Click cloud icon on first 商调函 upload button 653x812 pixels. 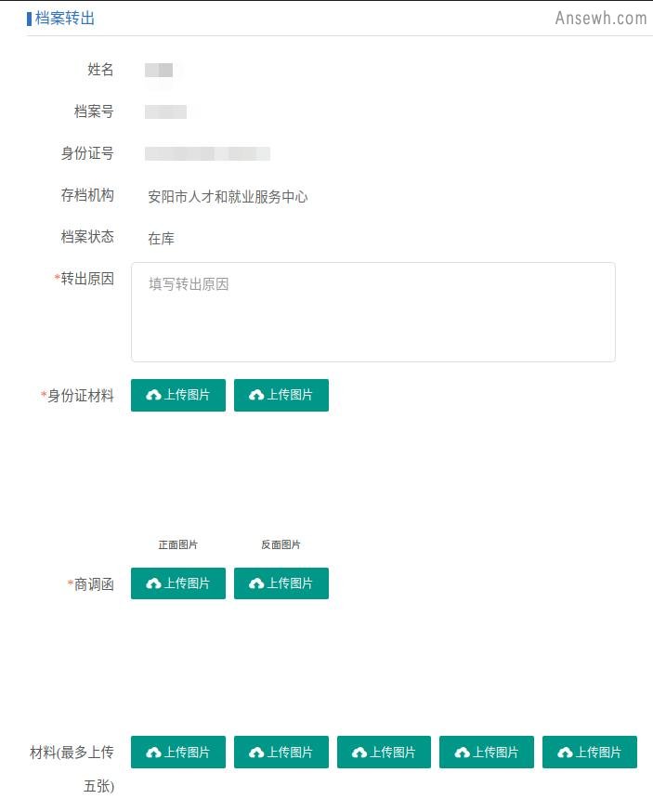click(x=153, y=583)
